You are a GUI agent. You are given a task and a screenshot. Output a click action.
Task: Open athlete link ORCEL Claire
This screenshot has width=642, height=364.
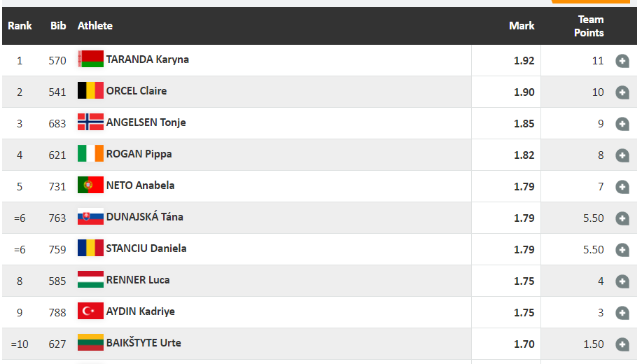(x=136, y=91)
